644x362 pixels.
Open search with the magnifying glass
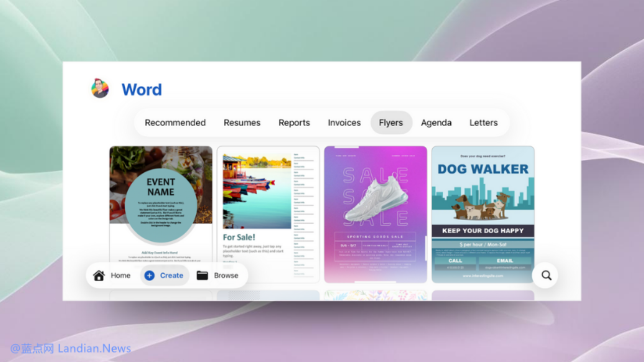pyautogui.click(x=546, y=276)
